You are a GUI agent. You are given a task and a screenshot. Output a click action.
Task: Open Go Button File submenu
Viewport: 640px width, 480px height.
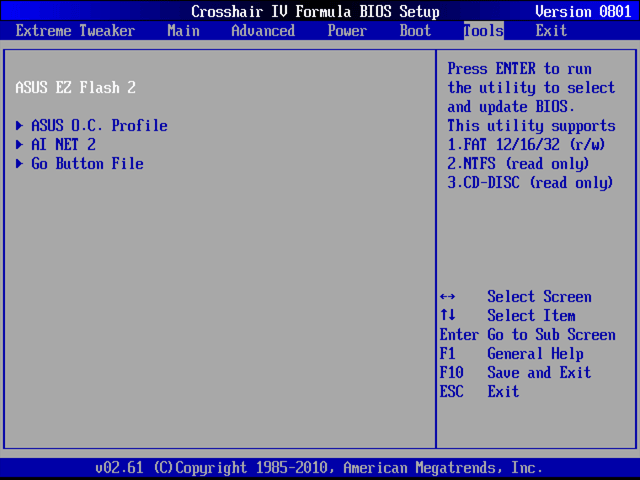pos(87,164)
